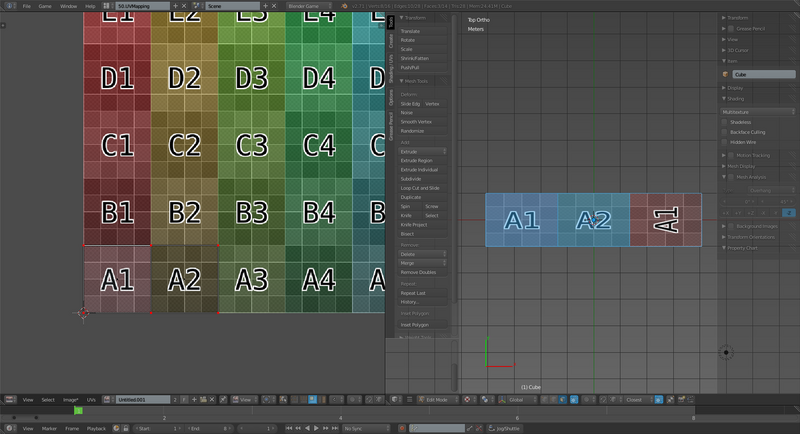The height and width of the screenshot is (434, 800).
Task: Click the Blender logo icon in info header
Action: [x=344, y=6]
